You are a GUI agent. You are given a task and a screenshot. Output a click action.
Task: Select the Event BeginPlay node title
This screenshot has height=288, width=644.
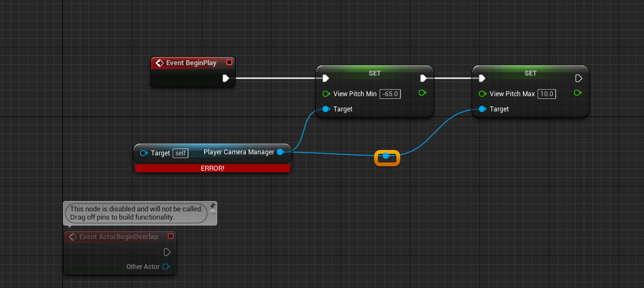pos(191,63)
